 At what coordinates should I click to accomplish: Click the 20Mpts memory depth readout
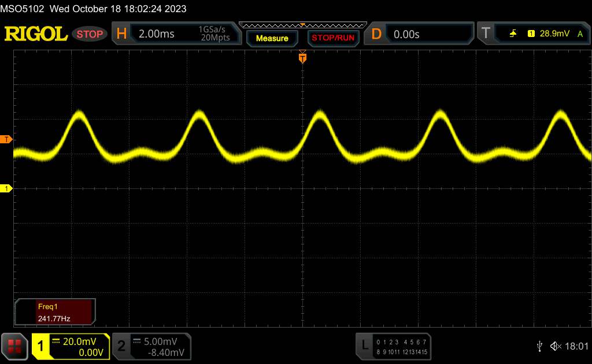[x=215, y=38]
